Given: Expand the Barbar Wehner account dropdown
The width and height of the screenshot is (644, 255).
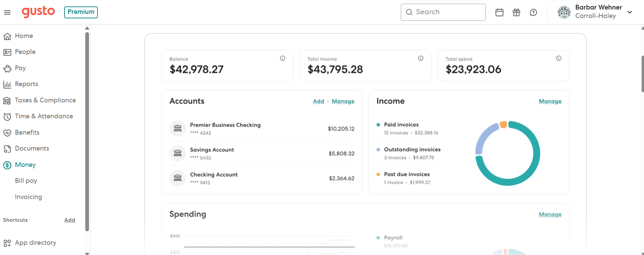Looking at the screenshot, I should pyautogui.click(x=629, y=12).
